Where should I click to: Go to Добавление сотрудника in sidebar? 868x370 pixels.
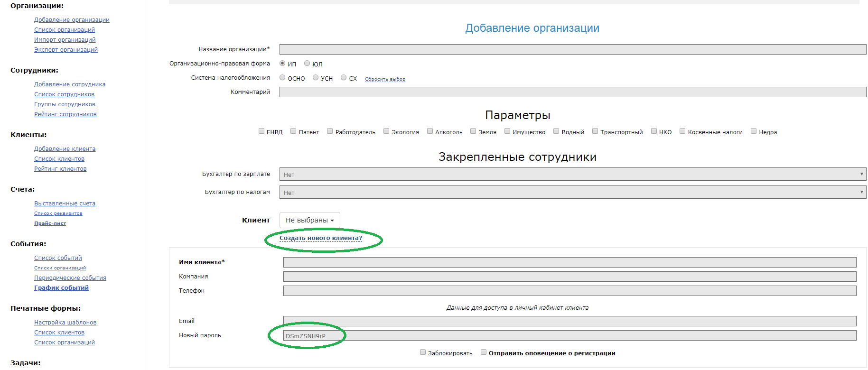tap(70, 84)
